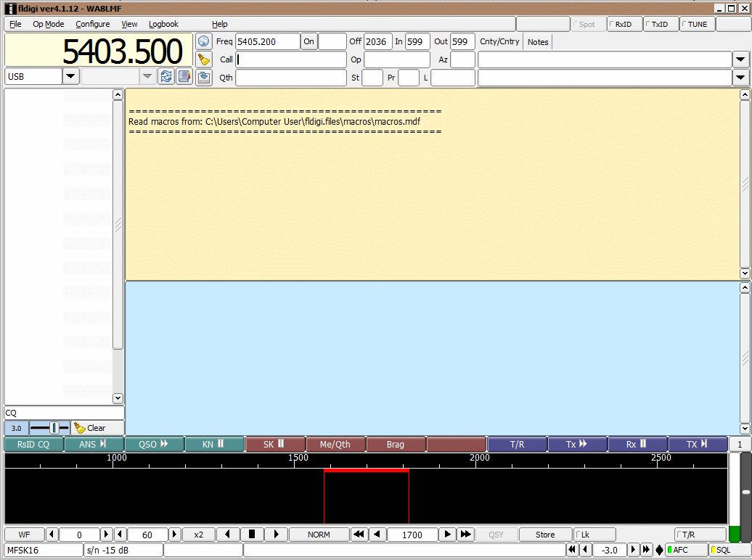The image size is (752, 560).
Task: Click the signal level slider right of waterfall
Action: pyautogui.click(x=745, y=492)
